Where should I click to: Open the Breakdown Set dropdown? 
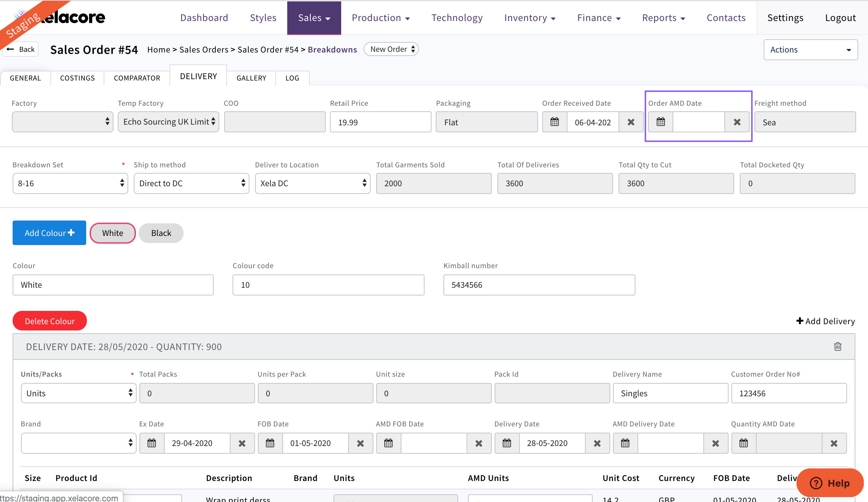70,183
